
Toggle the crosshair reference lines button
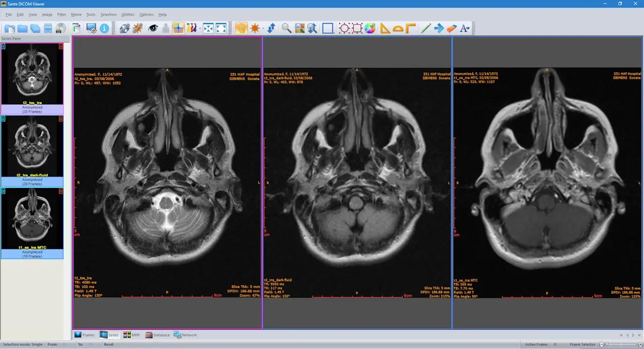178,28
